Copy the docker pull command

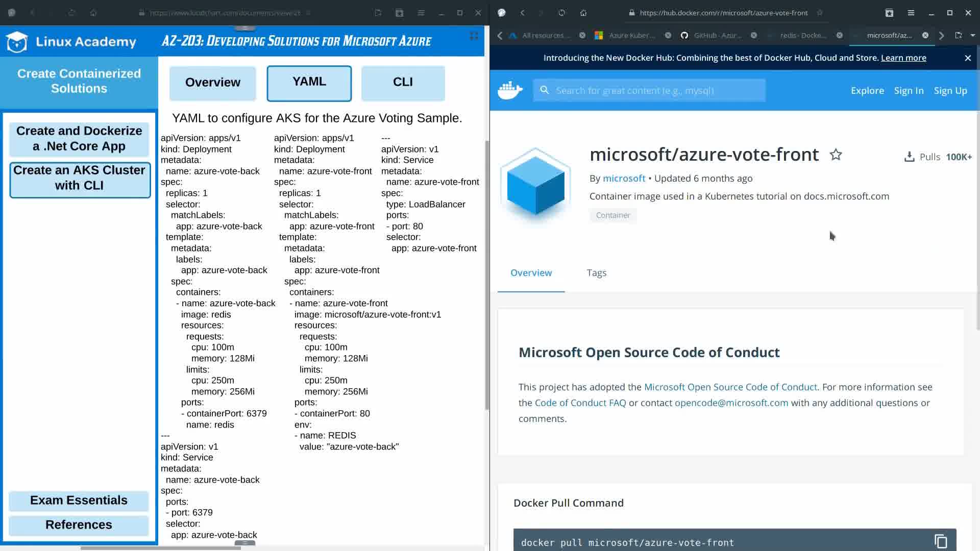coord(940,541)
